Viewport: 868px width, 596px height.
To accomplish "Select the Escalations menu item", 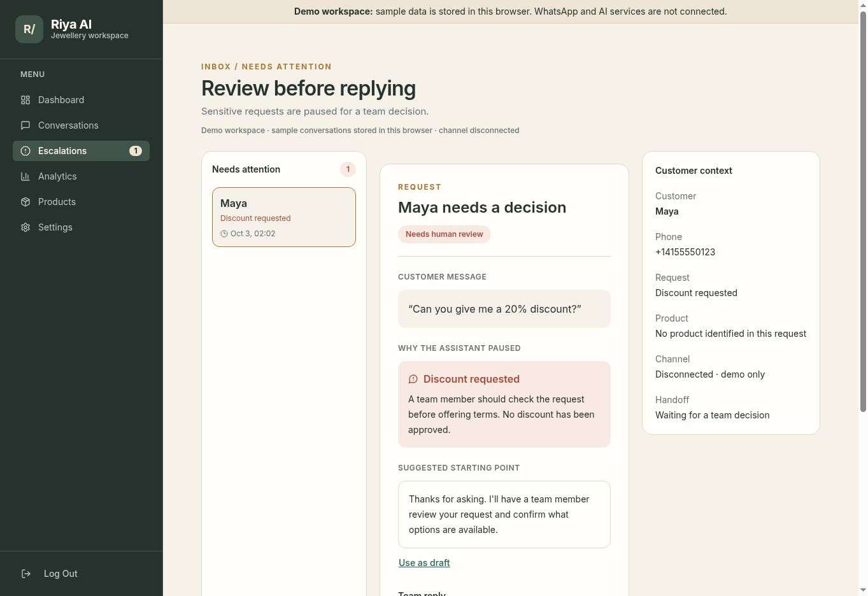I will [x=81, y=151].
